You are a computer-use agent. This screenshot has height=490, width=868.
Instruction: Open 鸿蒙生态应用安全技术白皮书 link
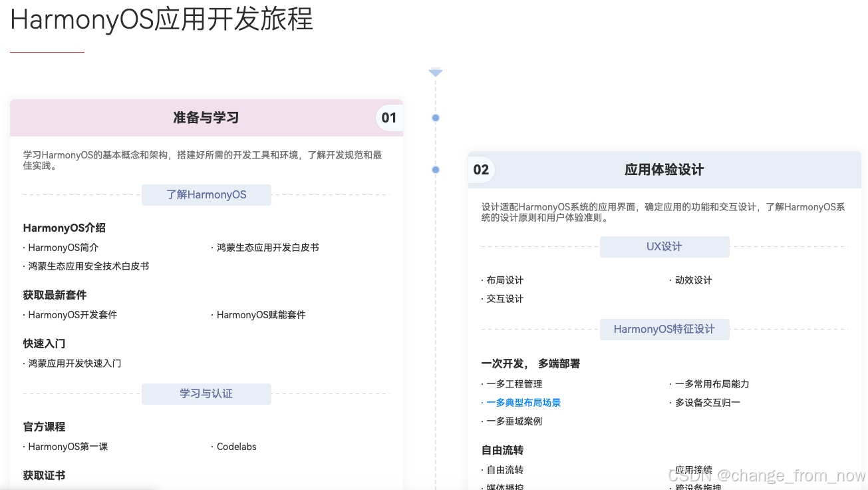[x=88, y=266]
